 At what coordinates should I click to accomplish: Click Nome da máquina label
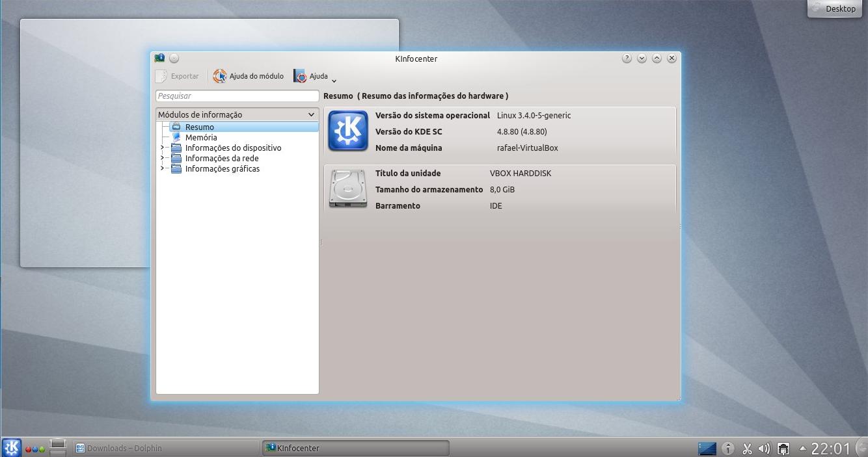point(409,148)
